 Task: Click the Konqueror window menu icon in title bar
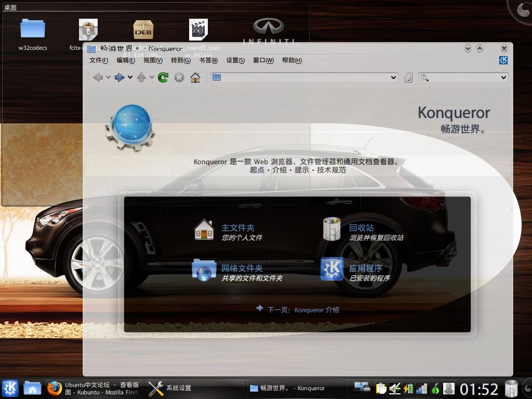pyautogui.click(x=91, y=49)
